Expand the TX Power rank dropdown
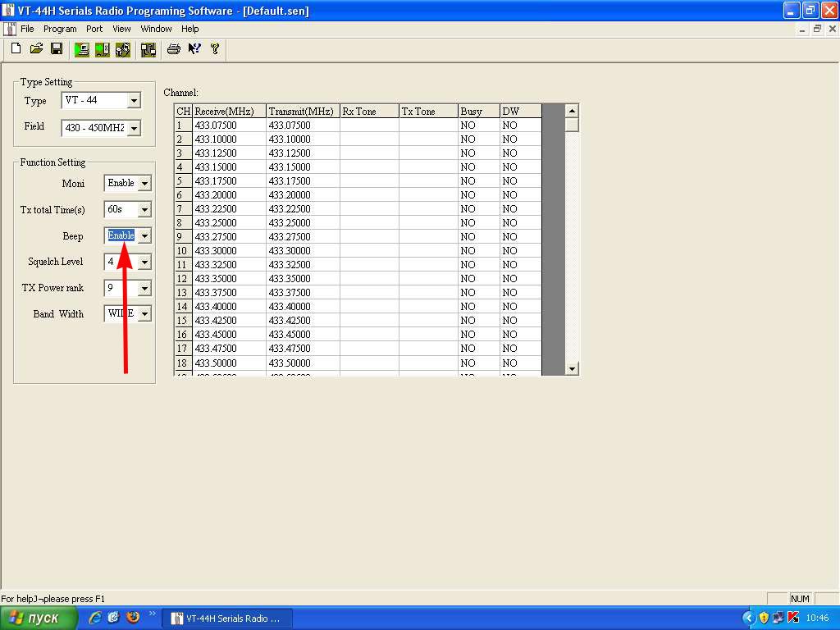Viewport: 840px width, 630px height. [144, 288]
